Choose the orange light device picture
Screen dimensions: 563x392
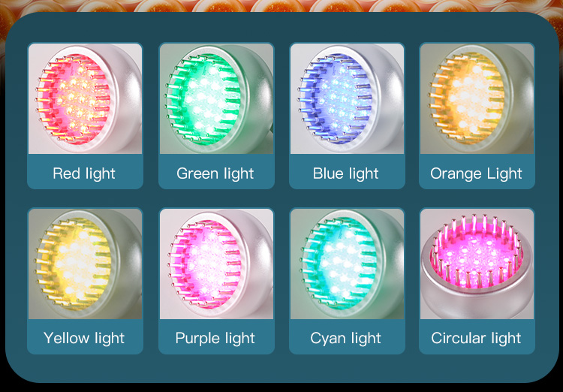pos(477,99)
